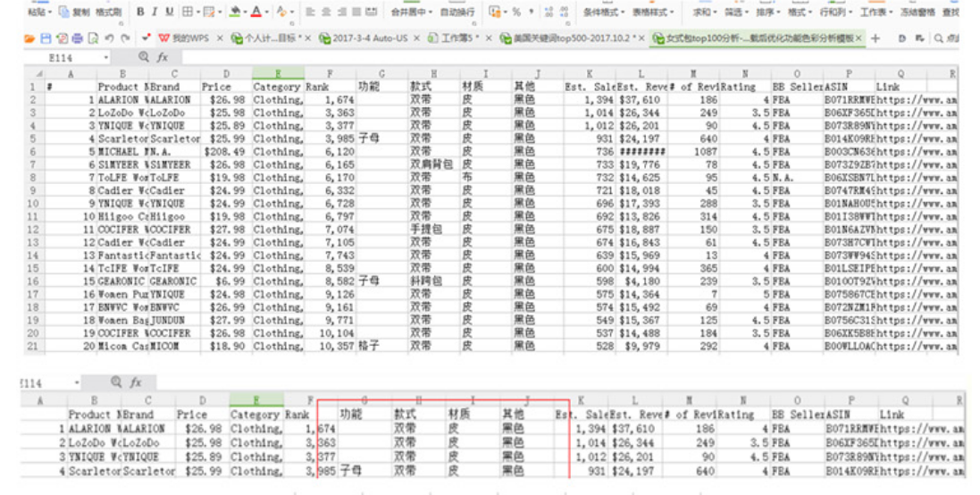This screenshot has width=980, height=495.
Task: Close the 2017-3-4 Auto-US tab
Action: [415, 38]
